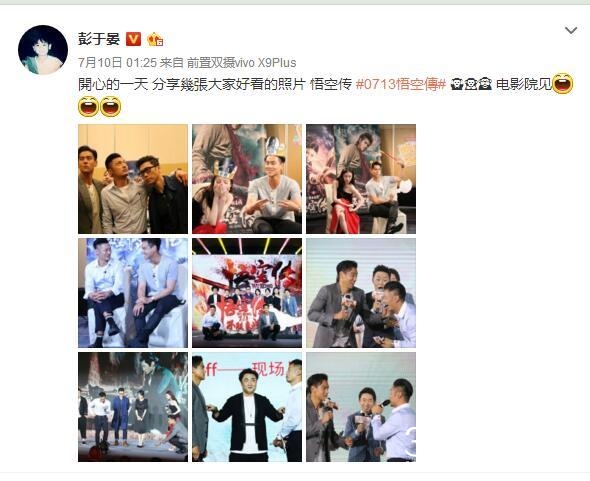Click the post timestamp 7月10日 01:25
This screenshot has height=481, width=590.
click(x=117, y=62)
